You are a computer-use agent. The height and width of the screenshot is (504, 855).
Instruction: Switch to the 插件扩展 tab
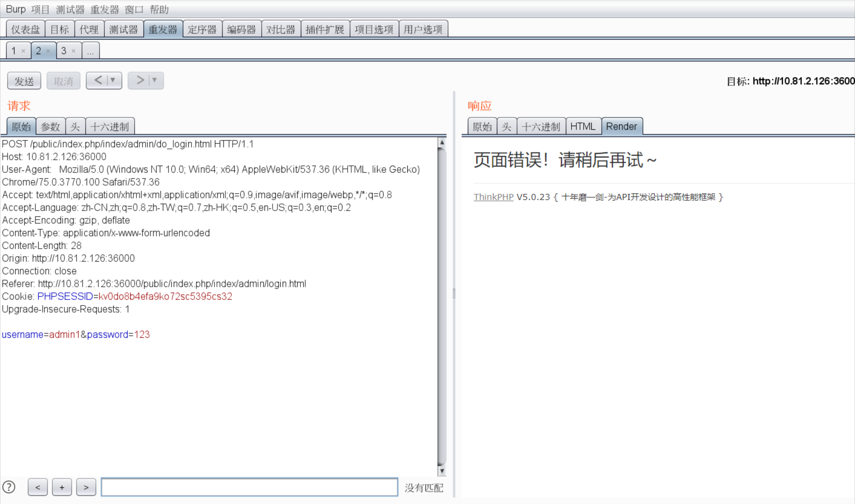[325, 29]
